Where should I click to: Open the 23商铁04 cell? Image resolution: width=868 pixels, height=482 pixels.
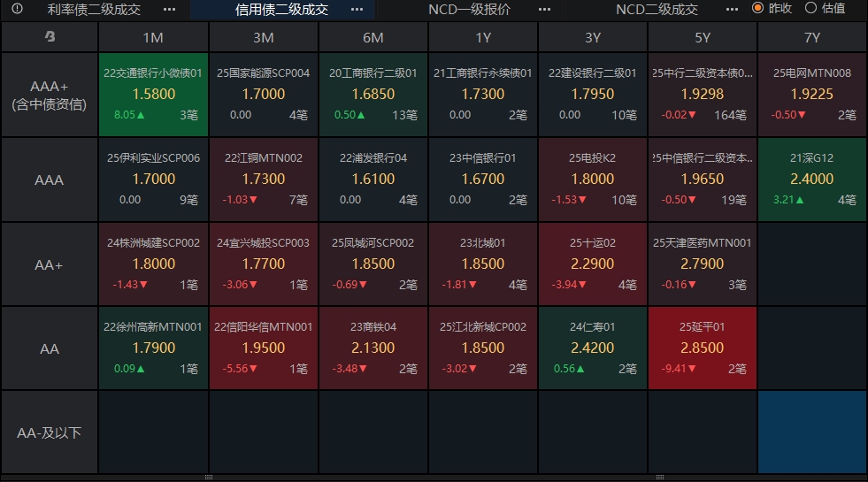click(373, 348)
